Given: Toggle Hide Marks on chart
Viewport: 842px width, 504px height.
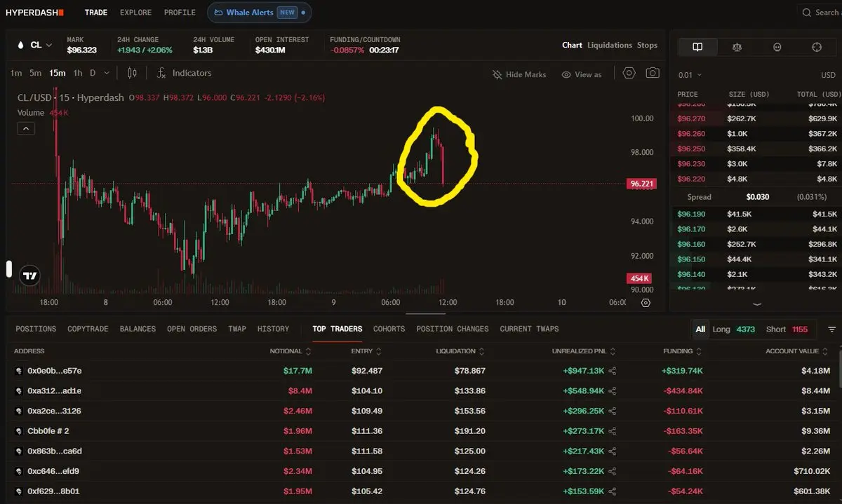Looking at the screenshot, I should (x=519, y=74).
